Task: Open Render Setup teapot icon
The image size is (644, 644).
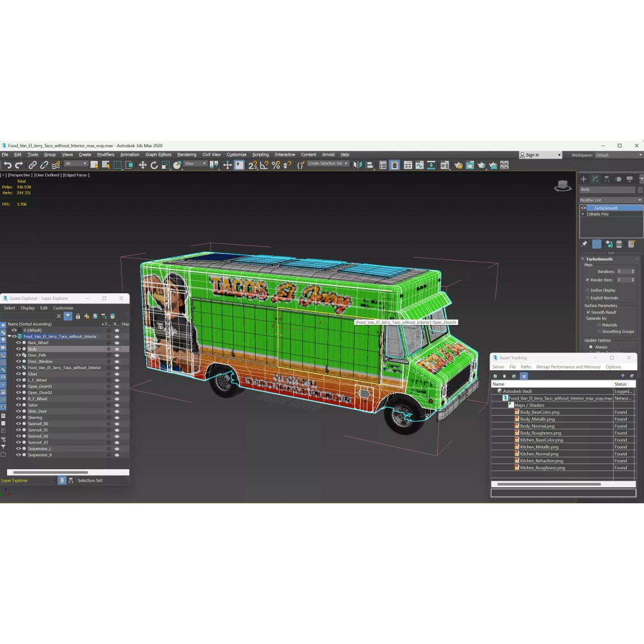Action: click(459, 165)
